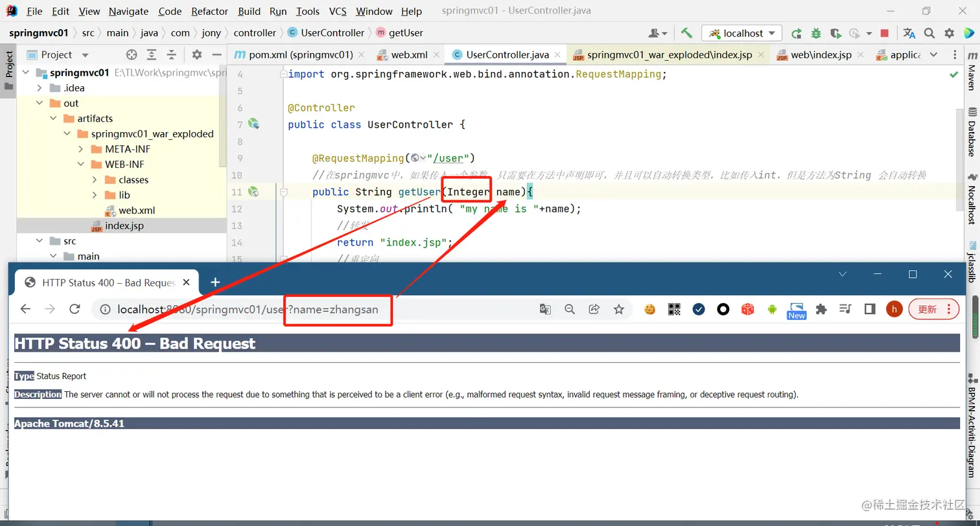The width and height of the screenshot is (980, 526).
Task: Open Project panel options gear
Action: click(x=197, y=55)
